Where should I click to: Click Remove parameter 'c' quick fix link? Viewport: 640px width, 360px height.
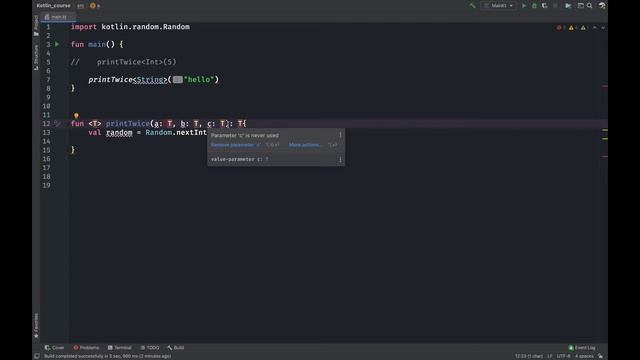click(x=236, y=145)
